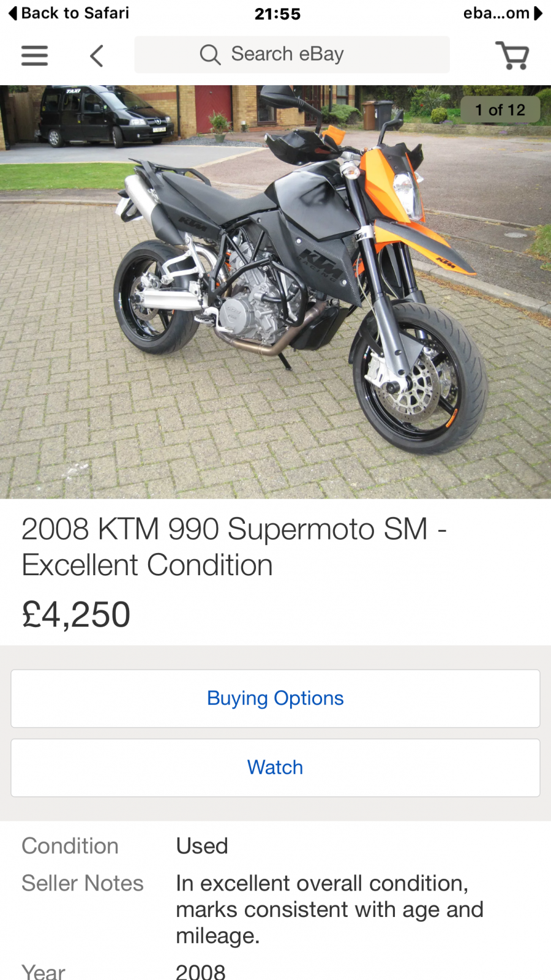Tap the Used condition value
This screenshot has width=551, height=980.
(x=202, y=846)
